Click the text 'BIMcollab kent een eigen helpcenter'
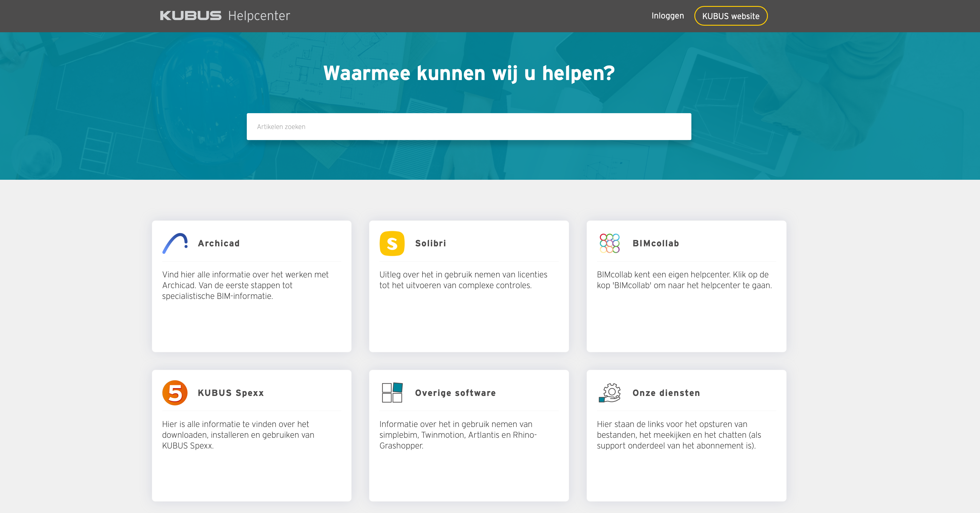980x513 pixels. tap(664, 274)
